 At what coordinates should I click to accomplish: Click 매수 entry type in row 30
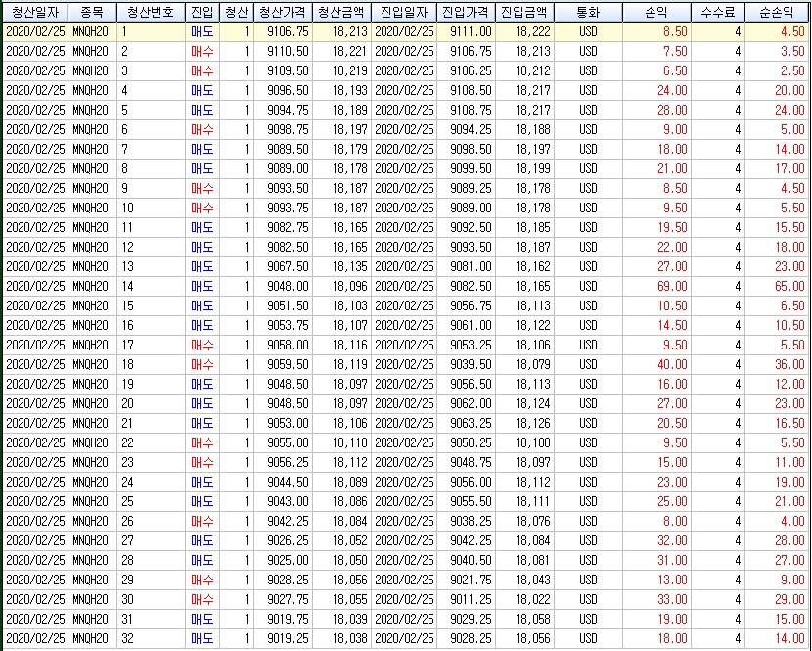(x=202, y=600)
